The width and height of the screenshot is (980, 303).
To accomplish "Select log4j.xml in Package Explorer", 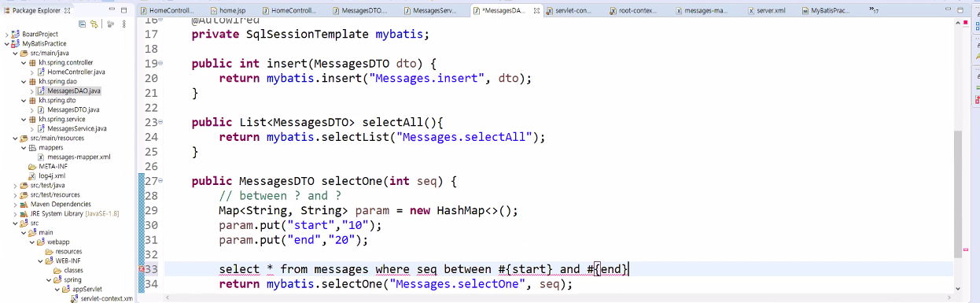I will (52, 176).
